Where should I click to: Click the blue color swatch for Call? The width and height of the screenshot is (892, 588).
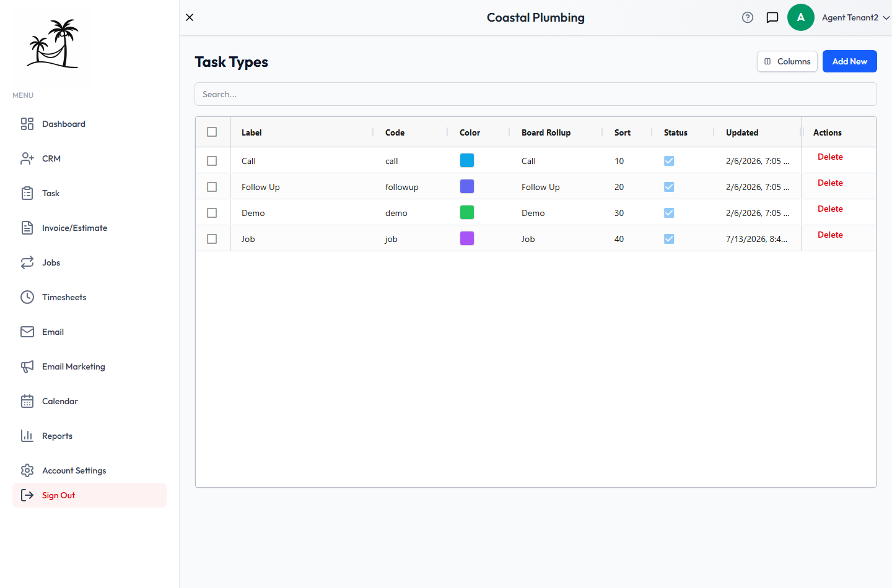467,160
